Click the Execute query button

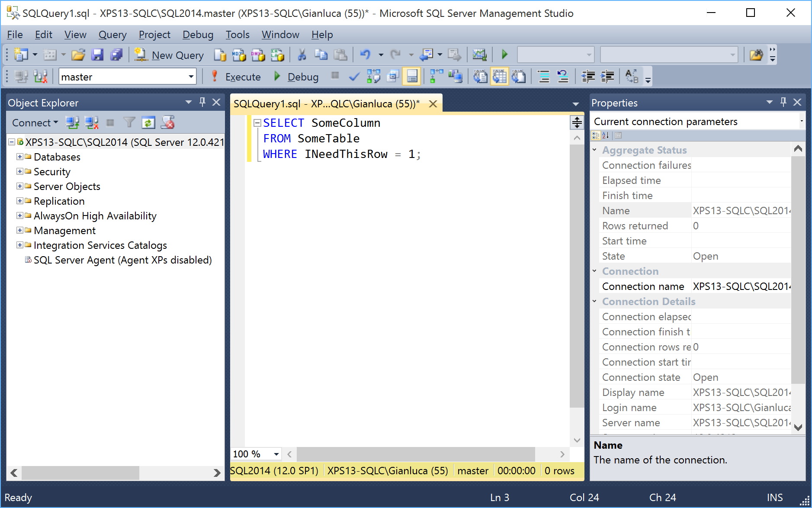coord(236,77)
